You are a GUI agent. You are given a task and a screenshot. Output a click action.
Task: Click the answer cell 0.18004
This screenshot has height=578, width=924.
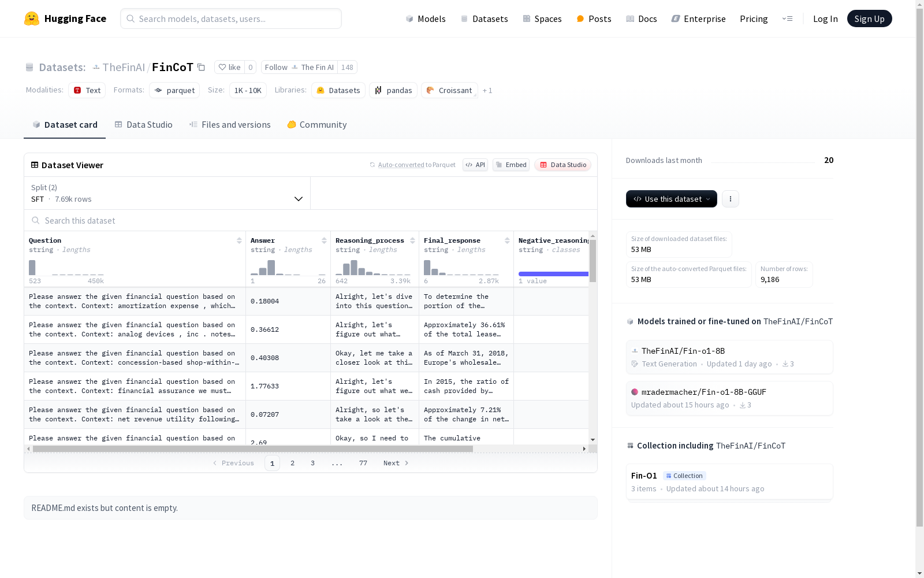click(x=288, y=301)
